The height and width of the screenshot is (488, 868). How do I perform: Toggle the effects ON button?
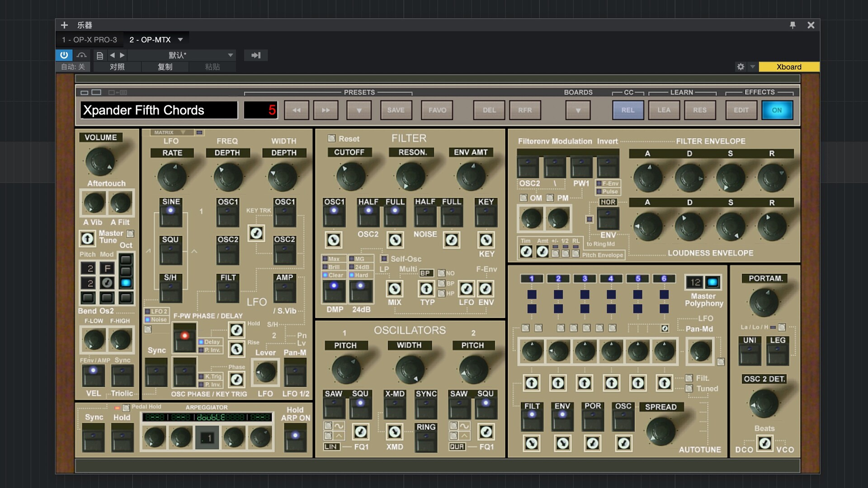[x=777, y=110]
